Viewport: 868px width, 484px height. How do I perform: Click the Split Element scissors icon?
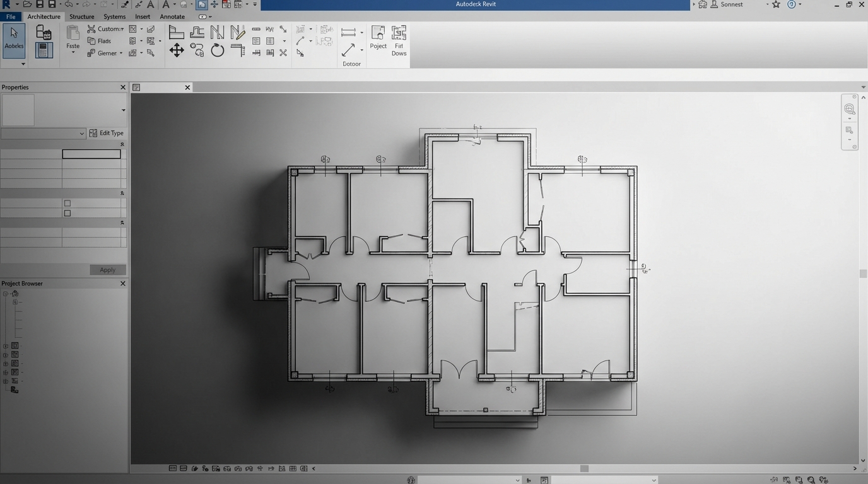[283, 52]
